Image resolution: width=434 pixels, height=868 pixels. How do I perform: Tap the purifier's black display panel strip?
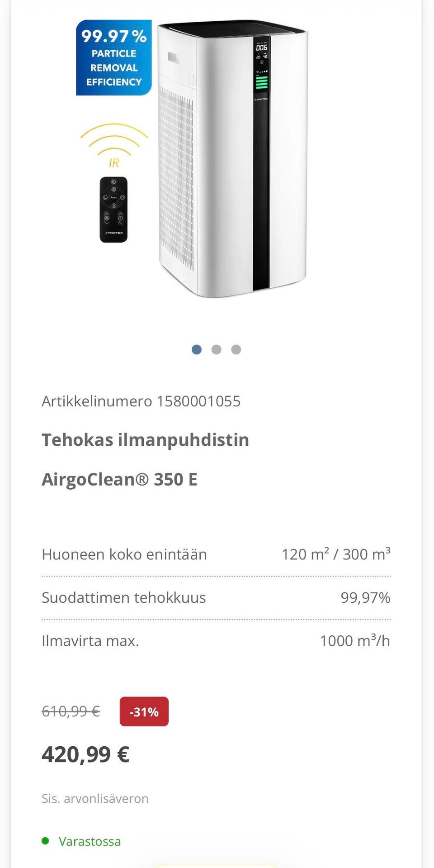coord(261,163)
